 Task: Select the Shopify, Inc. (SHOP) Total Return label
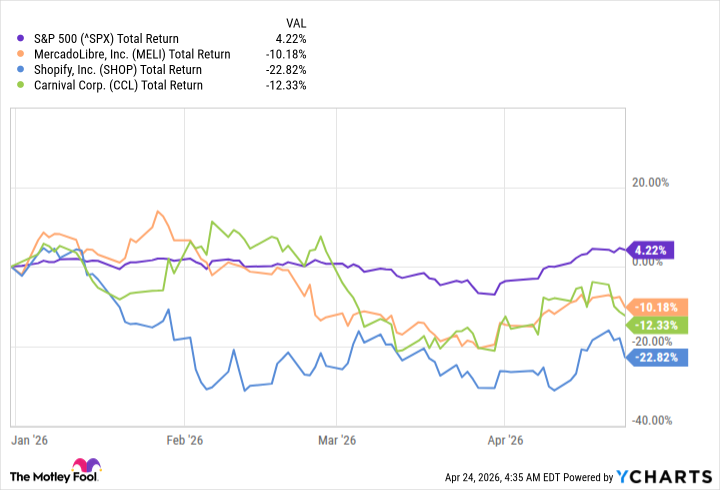[x=116, y=70]
